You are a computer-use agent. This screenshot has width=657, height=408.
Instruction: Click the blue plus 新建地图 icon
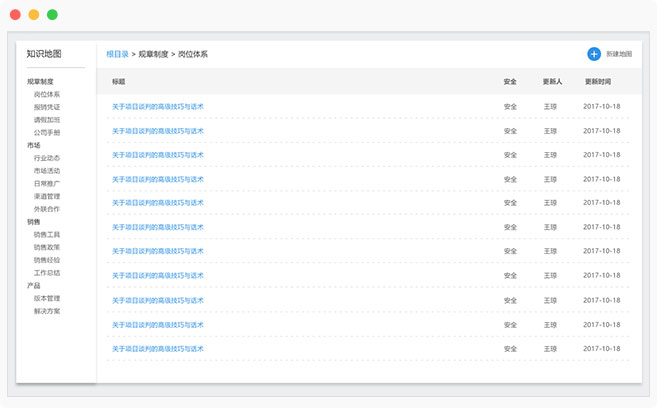coord(594,54)
